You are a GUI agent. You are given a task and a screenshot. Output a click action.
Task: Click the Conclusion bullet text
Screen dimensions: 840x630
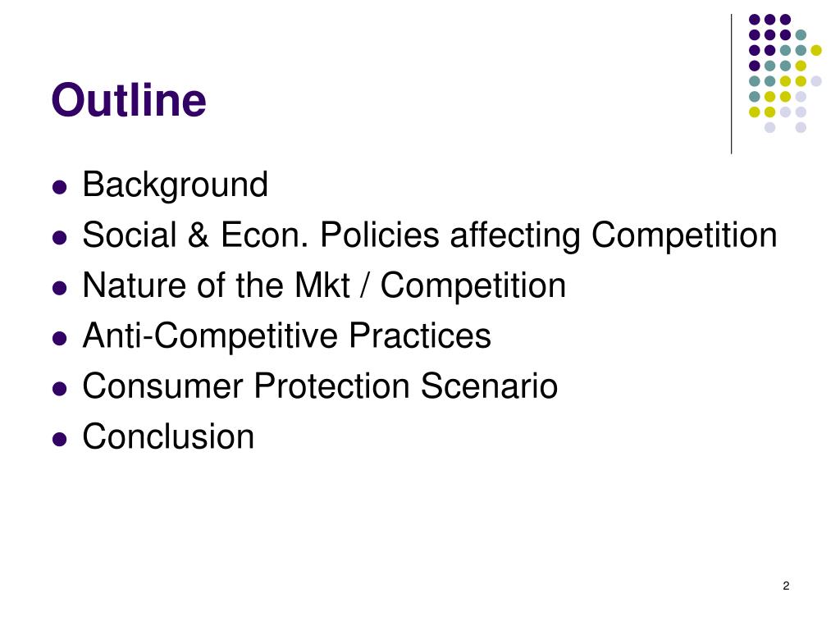point(168,436)
